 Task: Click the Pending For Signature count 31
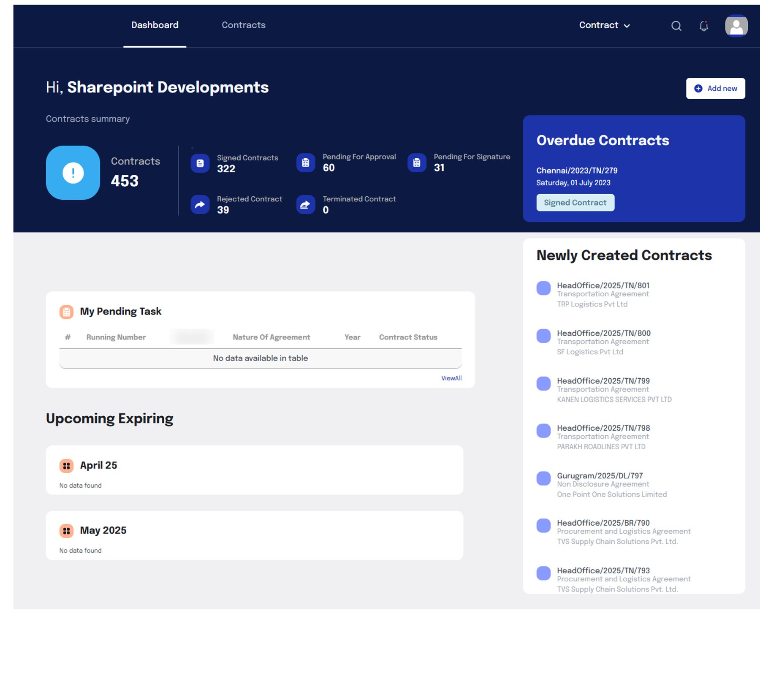tap(439, 168)
